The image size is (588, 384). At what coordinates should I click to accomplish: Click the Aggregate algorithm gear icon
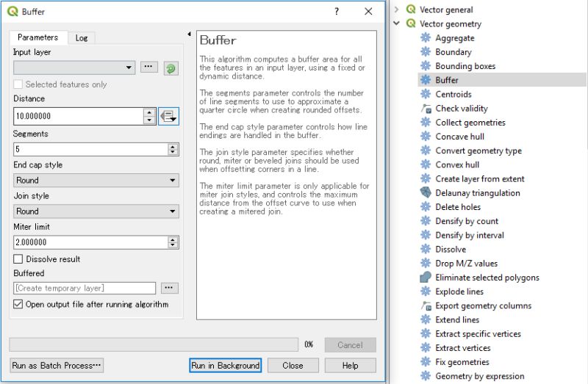pos(426,38)
